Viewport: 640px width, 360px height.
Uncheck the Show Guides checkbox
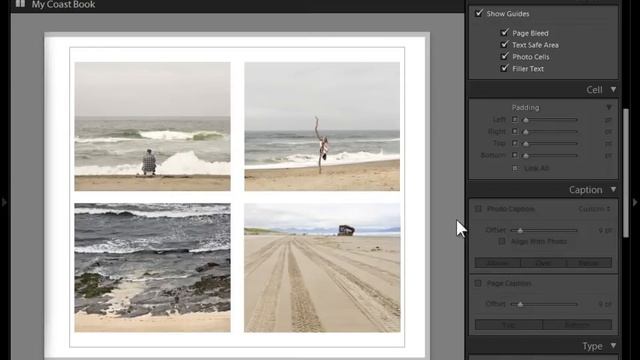(479, 13)
